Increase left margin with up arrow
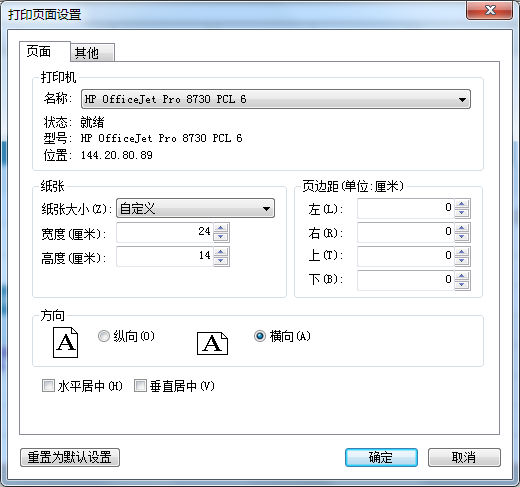The width and height of the screenshot is (520, 487). coord(462,204)
